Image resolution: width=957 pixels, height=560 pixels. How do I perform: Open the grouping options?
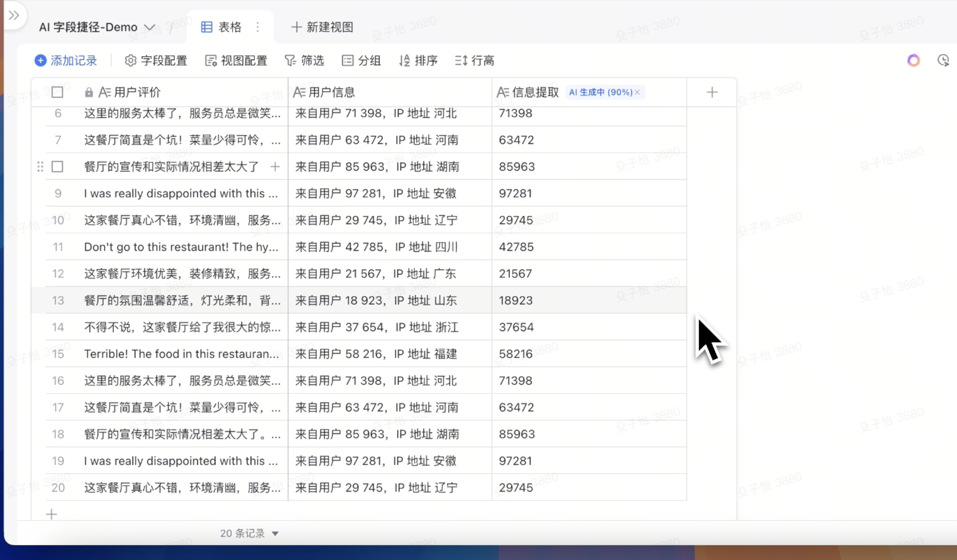pos(361,61)
